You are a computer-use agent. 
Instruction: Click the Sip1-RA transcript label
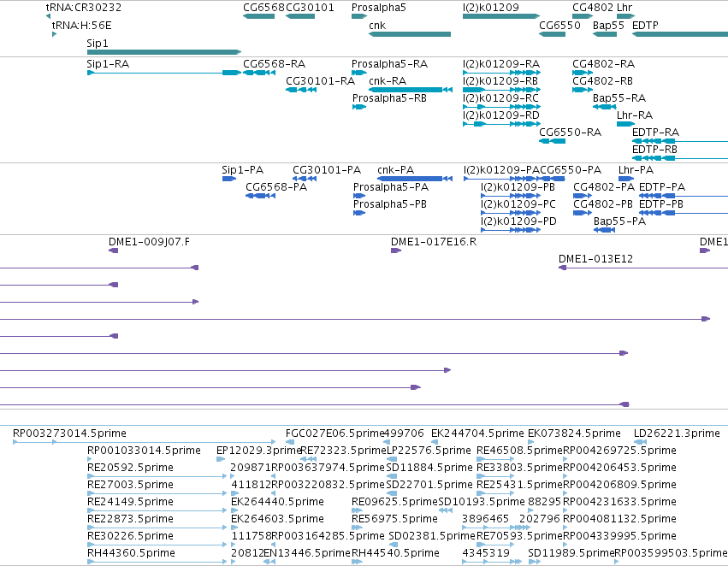(x=108, y=64)
